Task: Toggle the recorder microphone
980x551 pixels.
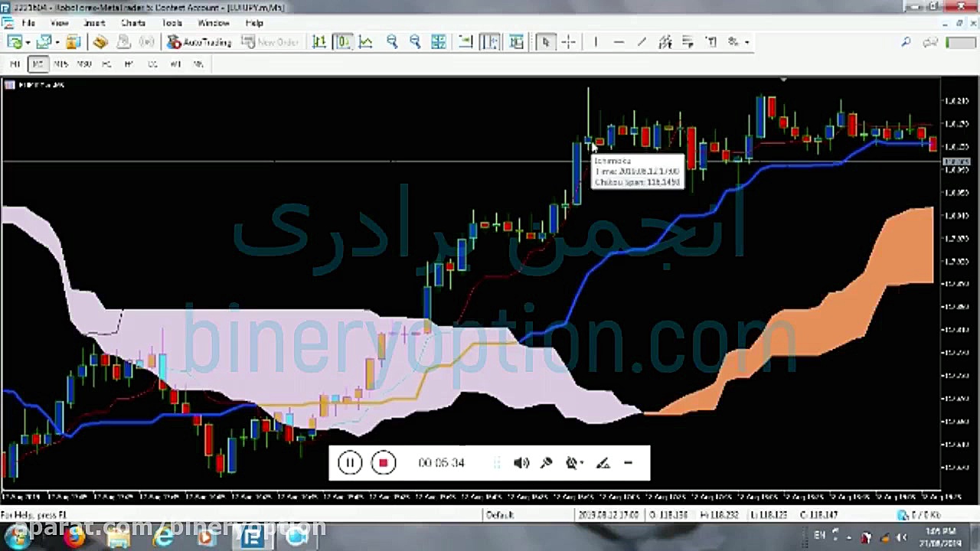Action: pyautogui.click(x=546, y=462)
